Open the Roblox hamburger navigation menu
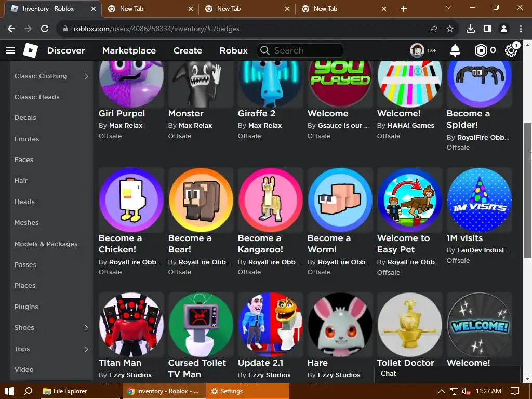Screen dimensions: 532x399 pyautogui.click(x=10, y=50)
